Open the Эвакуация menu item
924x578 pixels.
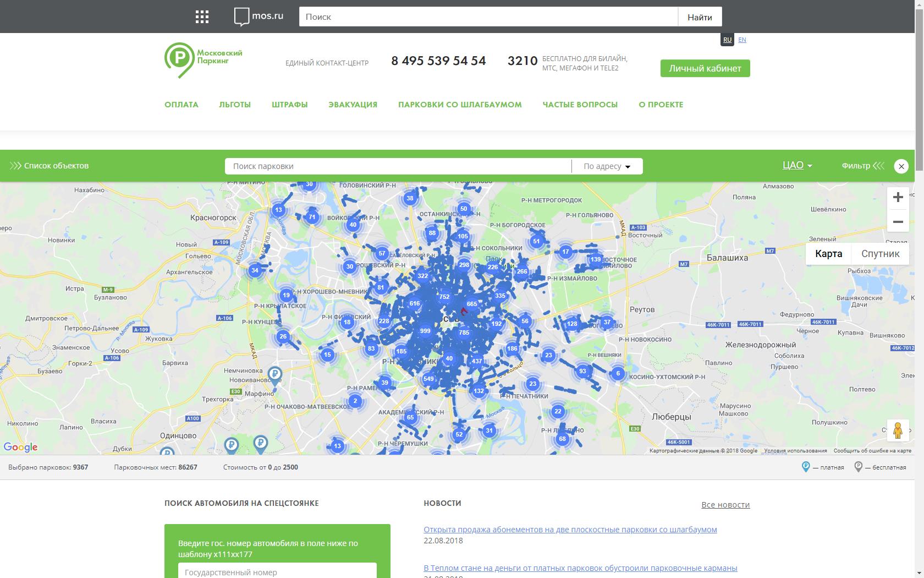coord(353,105)
